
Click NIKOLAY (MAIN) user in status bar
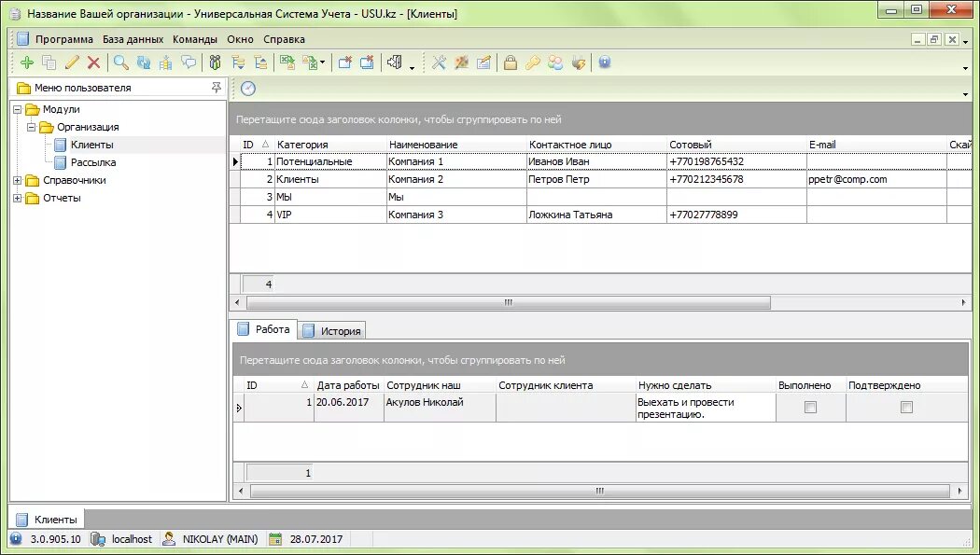220,539
